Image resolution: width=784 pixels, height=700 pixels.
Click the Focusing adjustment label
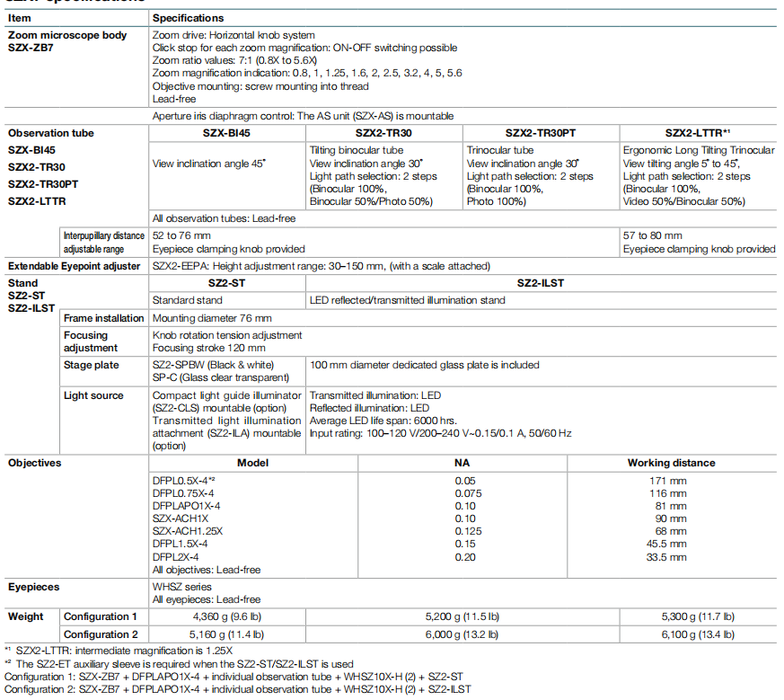click(x=91, y=341)
